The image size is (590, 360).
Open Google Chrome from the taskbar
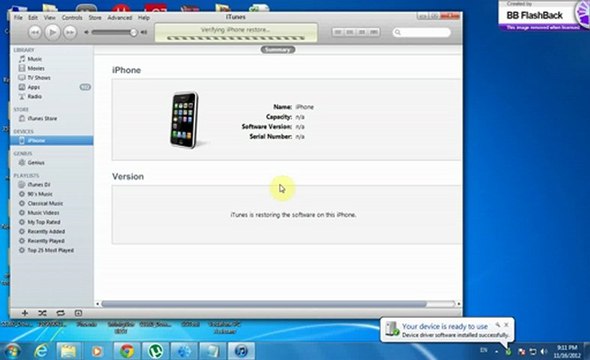tap(127, 351)
